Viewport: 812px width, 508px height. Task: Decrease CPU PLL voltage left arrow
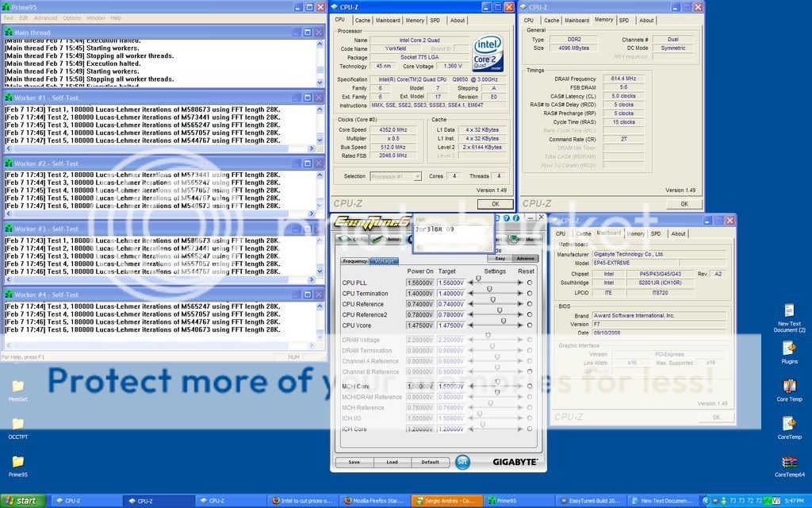pyautogui.click(x=471, y=283)
